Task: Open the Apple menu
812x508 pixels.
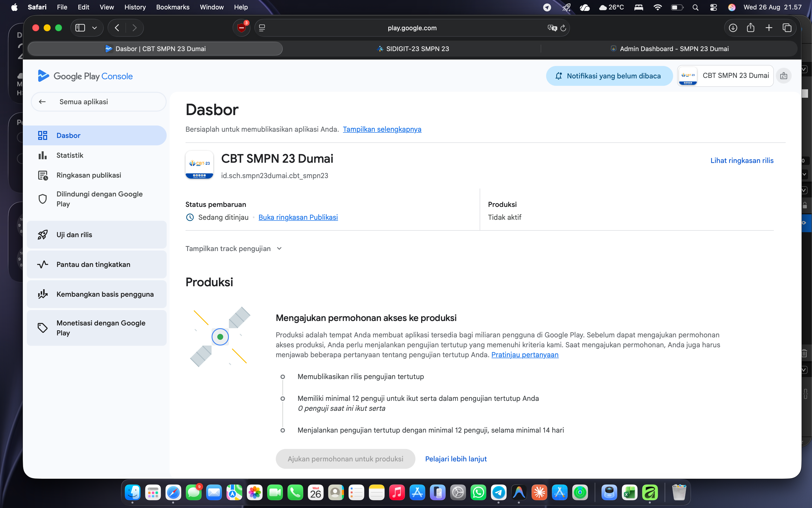Action: click(14, 7)
